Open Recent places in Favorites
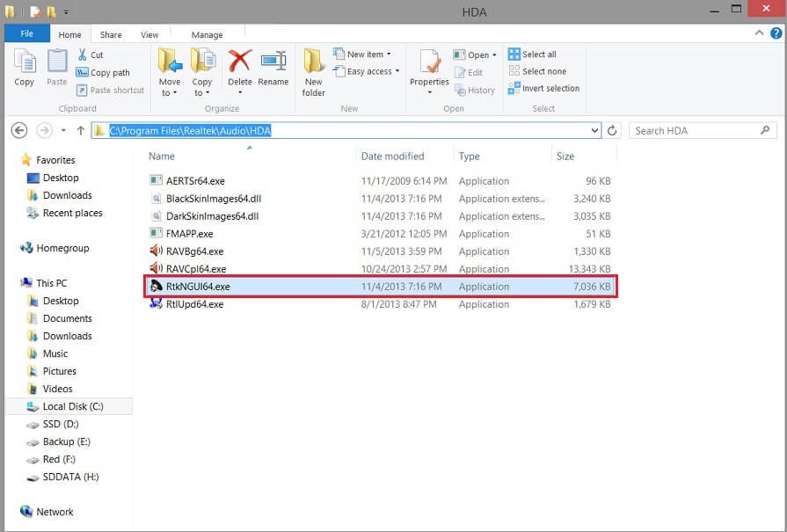 tap(64, 213)
